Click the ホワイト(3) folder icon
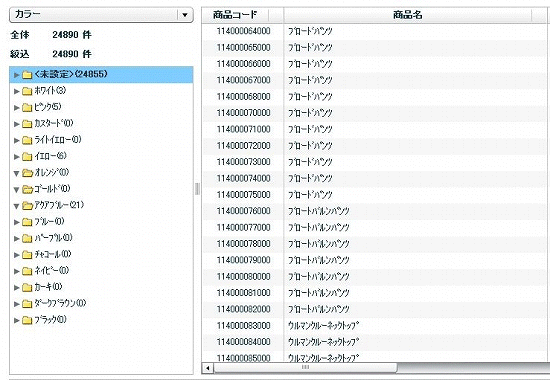The image size is (550, 380). (27, 91)
